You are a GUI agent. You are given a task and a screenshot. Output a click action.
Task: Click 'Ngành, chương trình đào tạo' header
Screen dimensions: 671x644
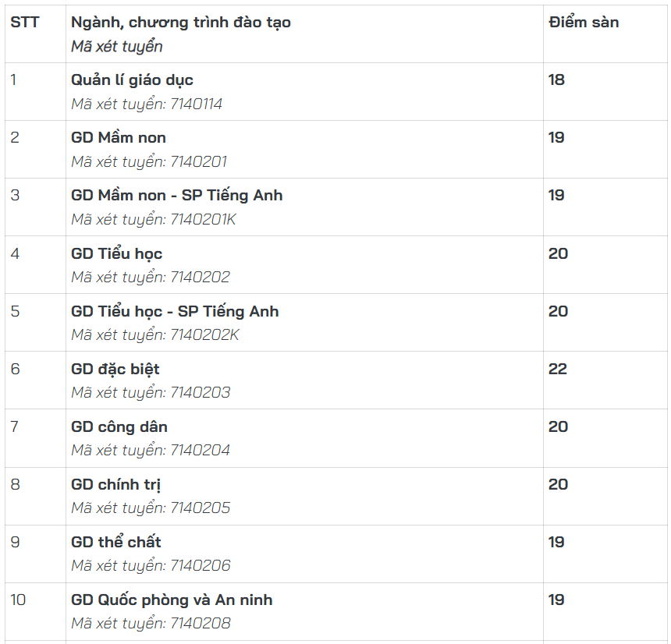coord(180,23)
